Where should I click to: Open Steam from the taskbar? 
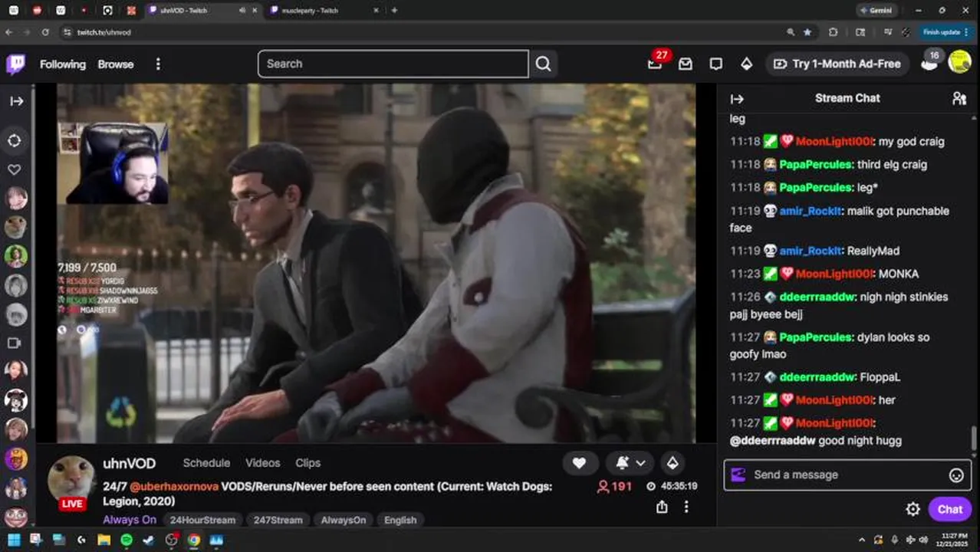coord(149,540)
